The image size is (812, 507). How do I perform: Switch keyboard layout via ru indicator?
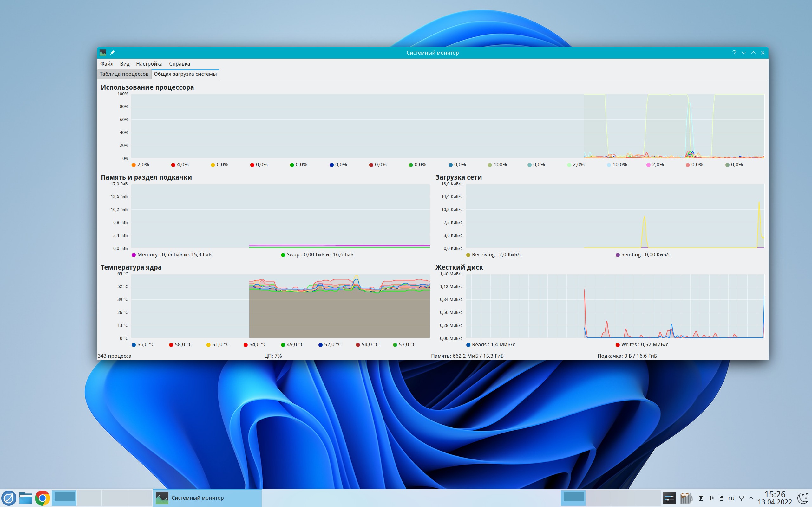(731, 498)
